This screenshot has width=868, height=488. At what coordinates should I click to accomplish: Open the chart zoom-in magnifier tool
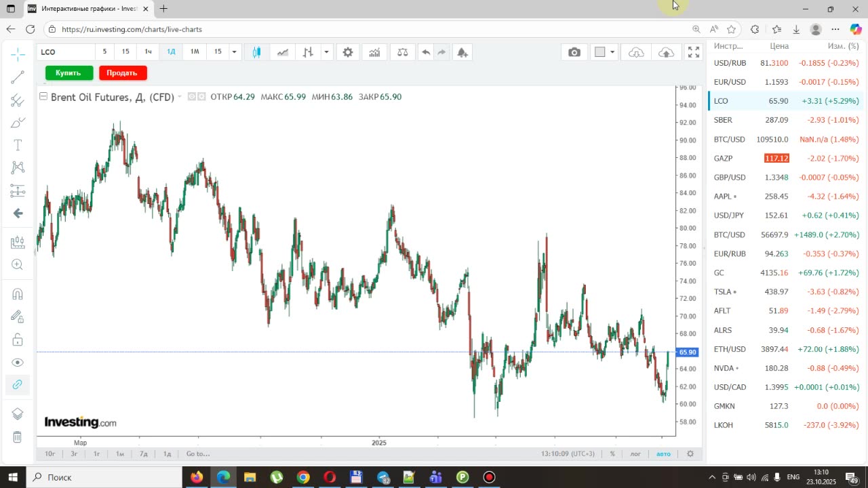tap(18, 265)
